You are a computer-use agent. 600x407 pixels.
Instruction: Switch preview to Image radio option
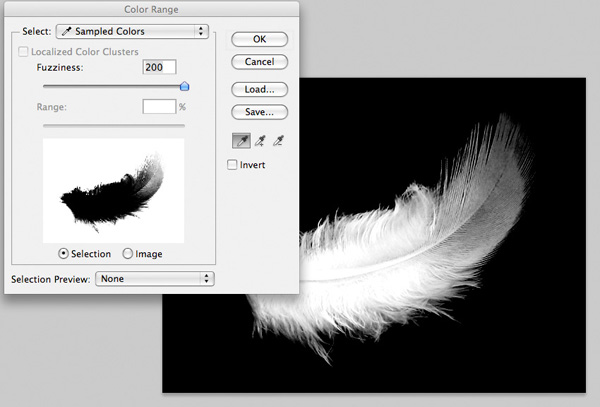pos(128,254)
